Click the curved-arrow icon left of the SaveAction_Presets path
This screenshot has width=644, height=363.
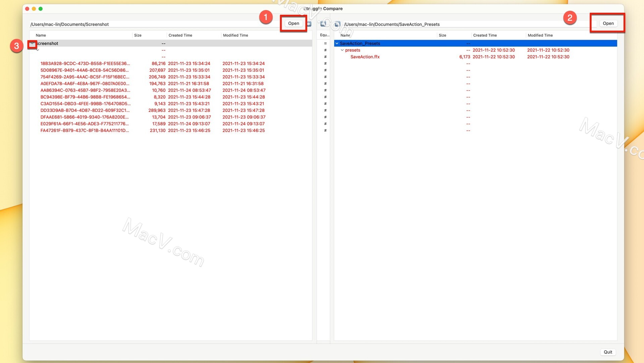tap(337, 24)
